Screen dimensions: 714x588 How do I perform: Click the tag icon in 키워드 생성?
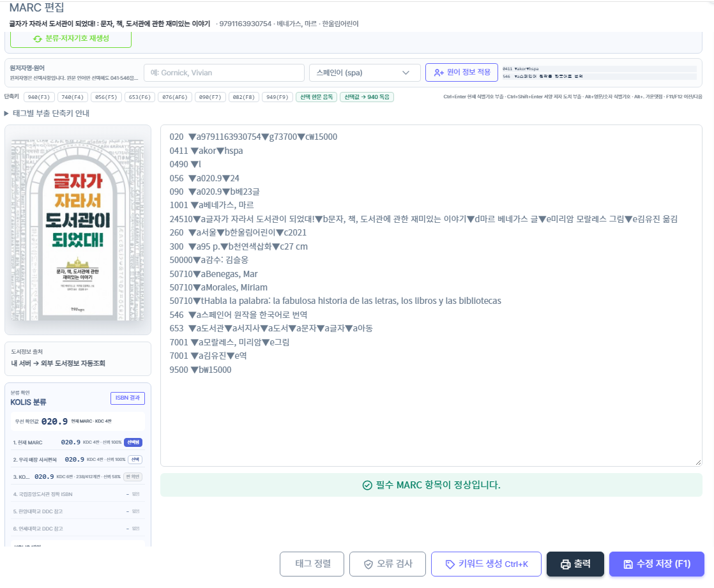(x=450, y=564)
